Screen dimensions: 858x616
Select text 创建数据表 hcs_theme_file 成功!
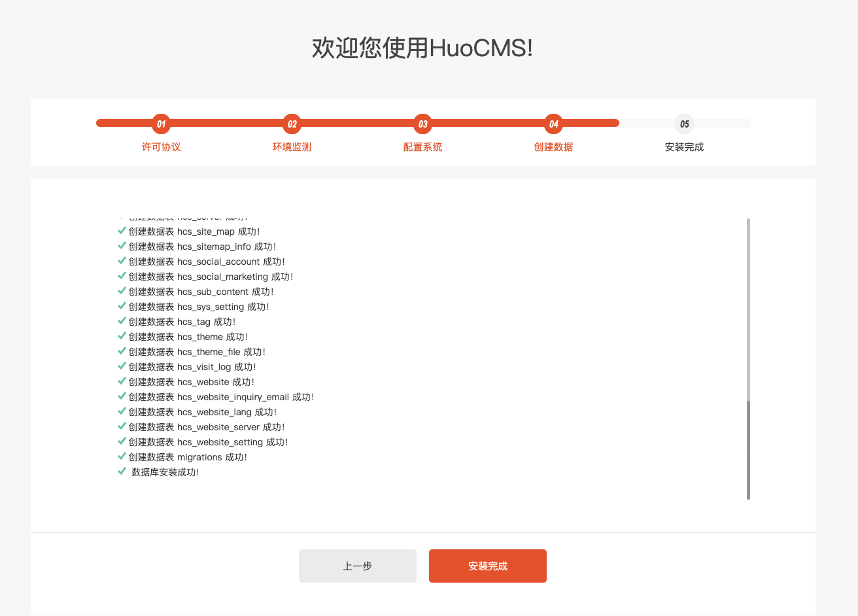click(x=197, y=352)
